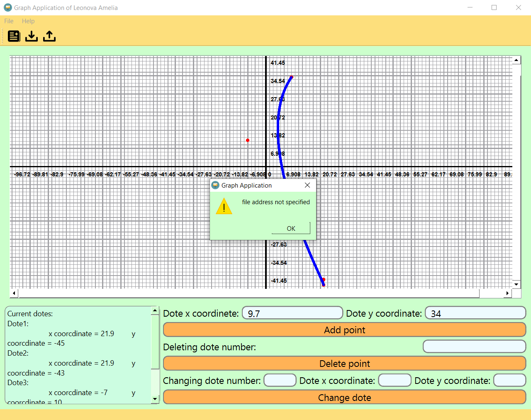The image size is (531, 420).
Task: Open the Help menu
Action: tap(28, 21)
